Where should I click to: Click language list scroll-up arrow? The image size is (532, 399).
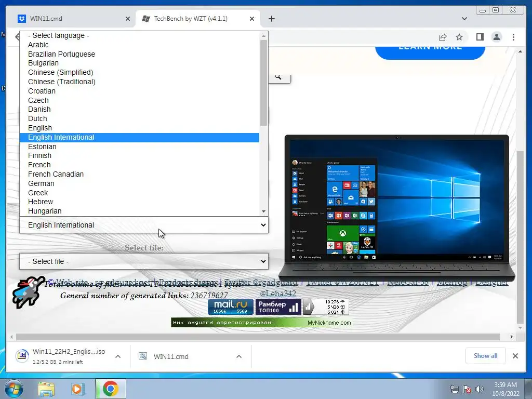[x=263, y=36]
